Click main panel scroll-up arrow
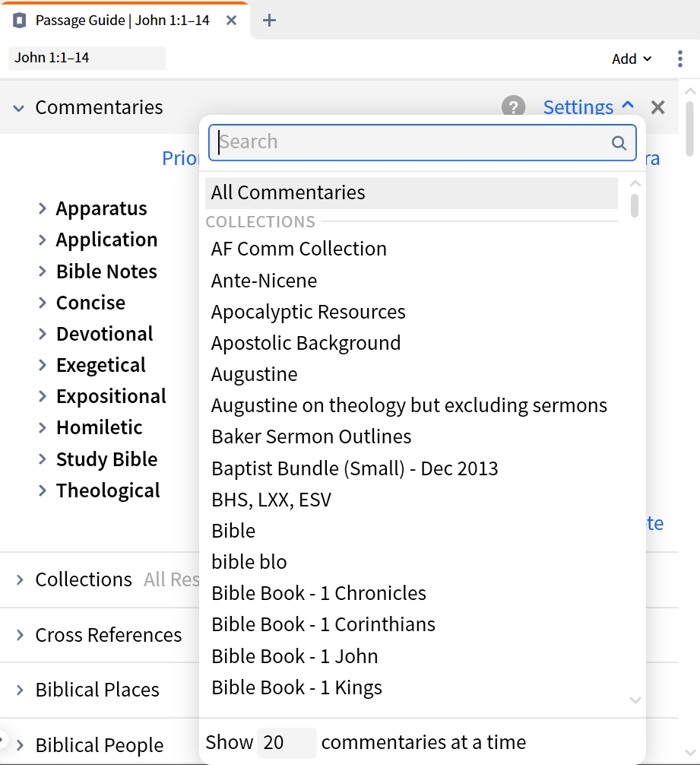The image size is (700, 765). click(689, 91)
